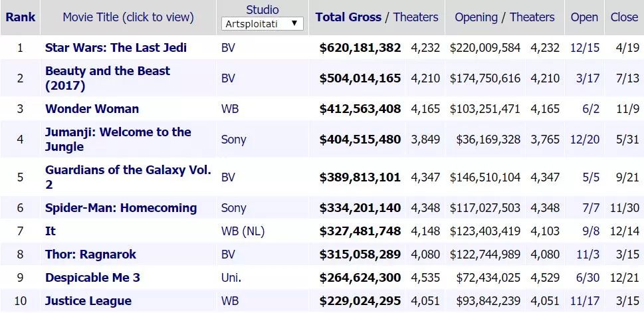Sort table by Rank column
The height and width of the screenshot is (313, 644).
[20, 17]
